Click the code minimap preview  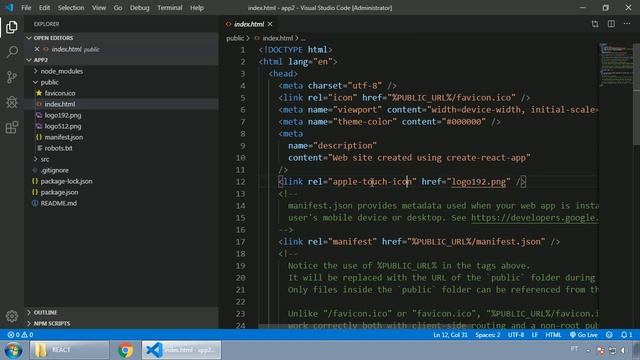tap(616, 64)
